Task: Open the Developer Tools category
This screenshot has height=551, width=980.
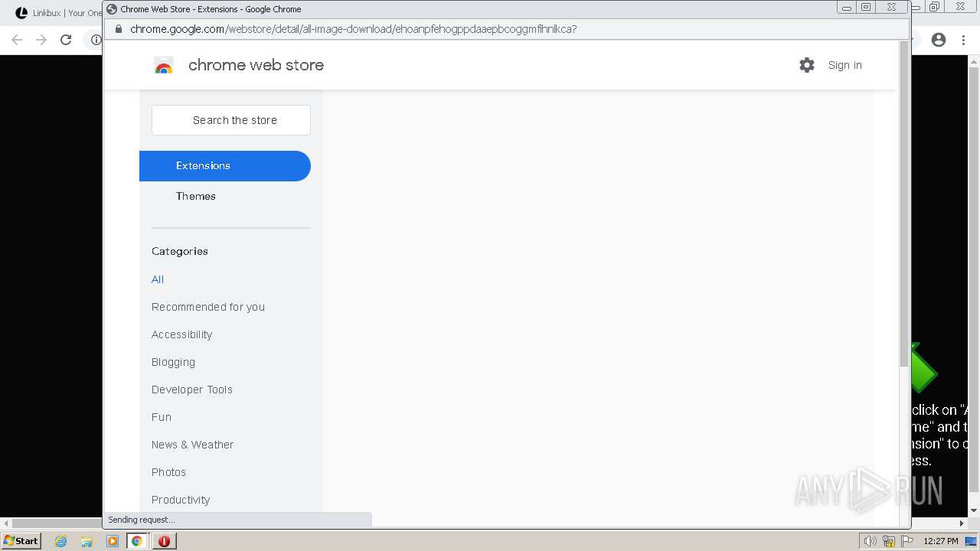Action: 192,390
